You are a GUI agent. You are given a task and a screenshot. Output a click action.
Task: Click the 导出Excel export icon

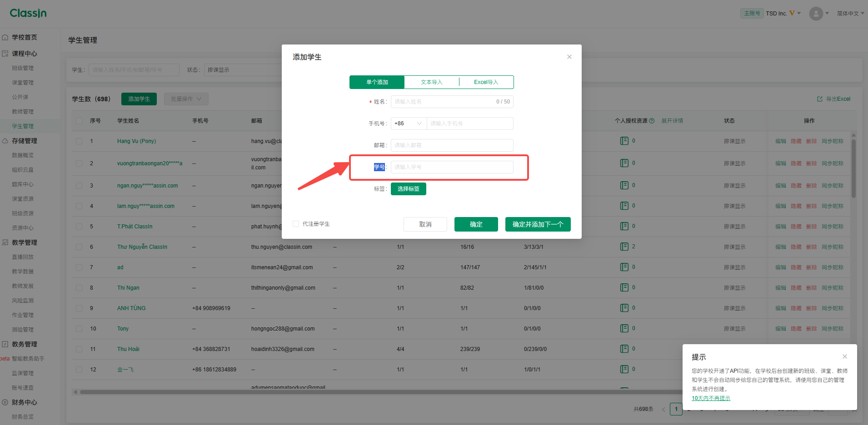(x=820, y=99)
